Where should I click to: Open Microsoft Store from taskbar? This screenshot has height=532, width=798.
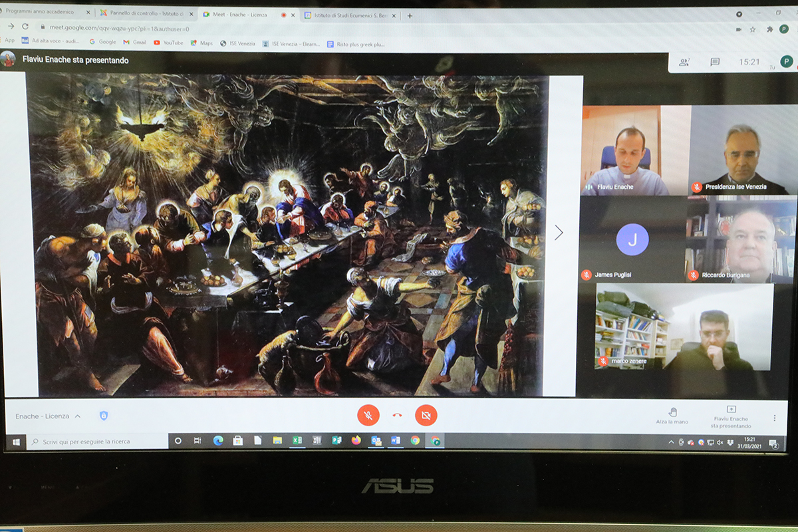237,440
